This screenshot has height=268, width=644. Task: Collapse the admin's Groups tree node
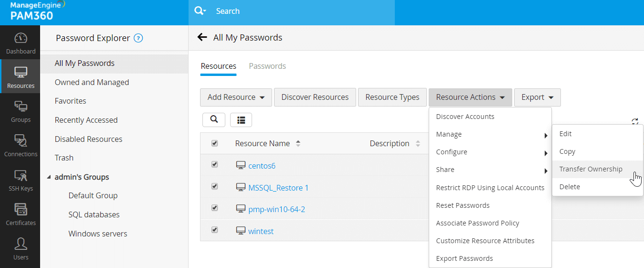(x=49, y=177)
